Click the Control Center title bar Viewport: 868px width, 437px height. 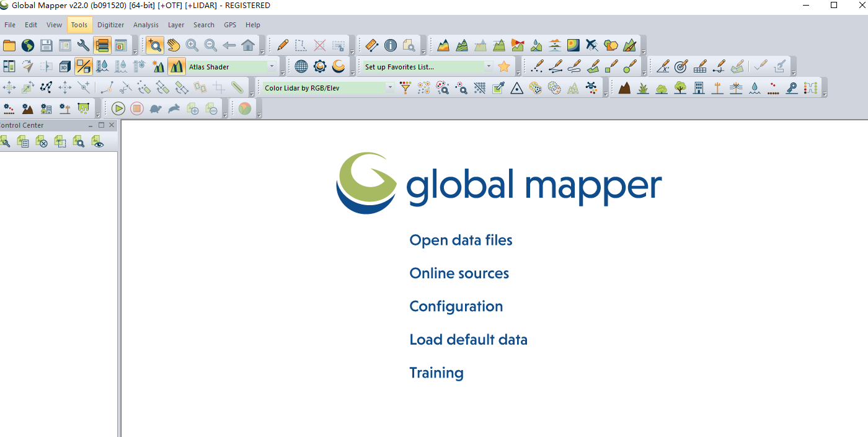tap(37, 125)
